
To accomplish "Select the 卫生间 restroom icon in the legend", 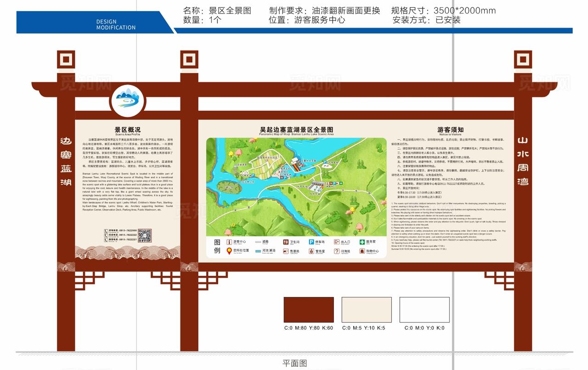I will 286,242.
